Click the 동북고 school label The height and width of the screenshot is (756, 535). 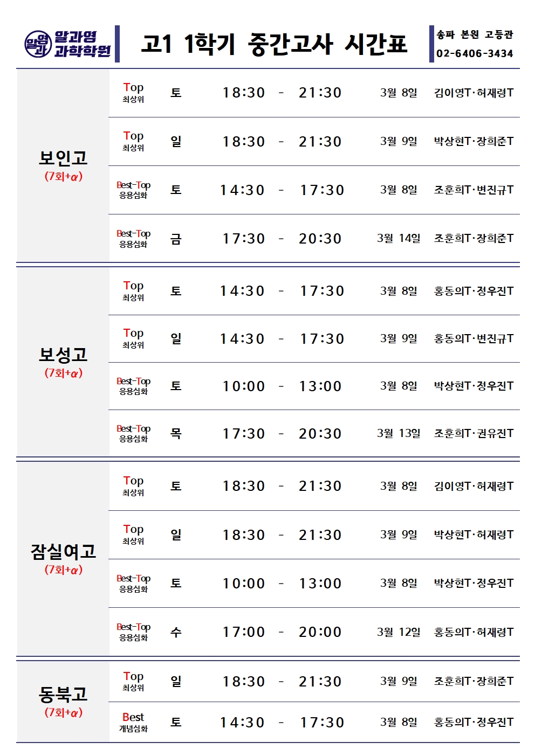63,694
